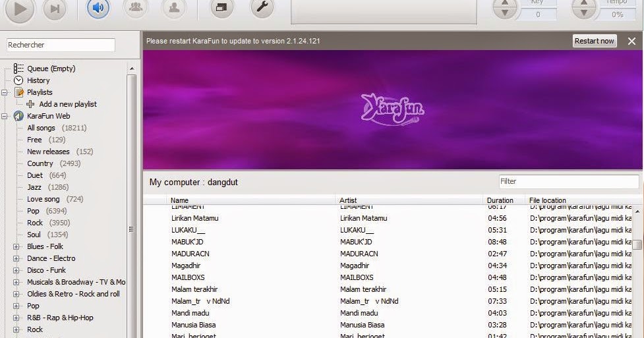The height and width of the screenshot is (338, 644).
Task: Toggle the speaker volume icon
Action: click(x=98, y=8)
